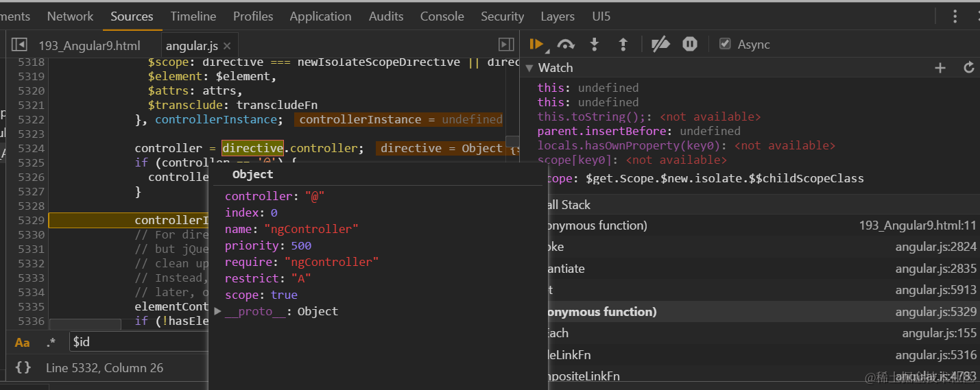980x390 pixels.
Task: Open 193_Angular9.html:11 source link
Action: pos(918,226)
